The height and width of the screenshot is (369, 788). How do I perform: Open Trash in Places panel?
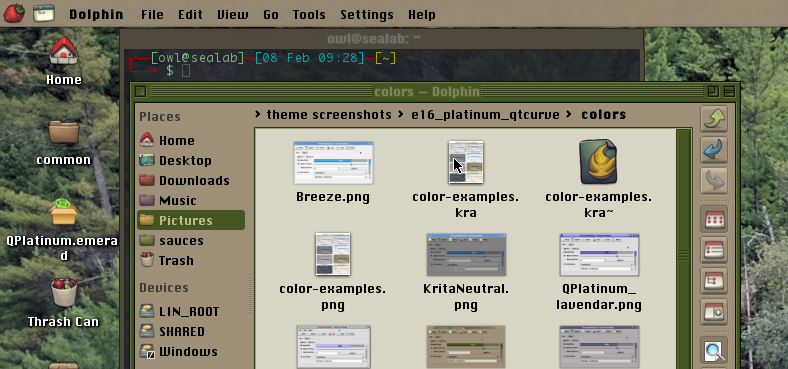191,260
